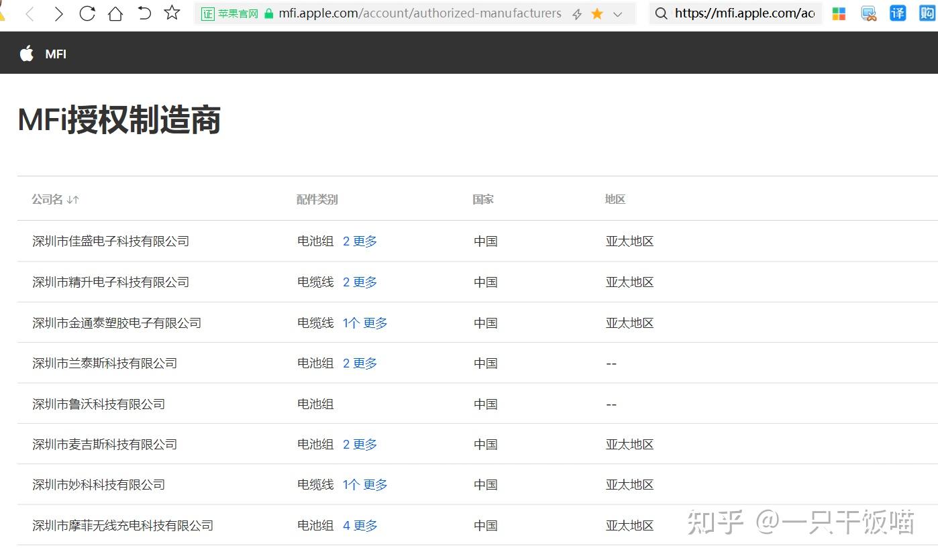Click the Apple logo in header

27,54
